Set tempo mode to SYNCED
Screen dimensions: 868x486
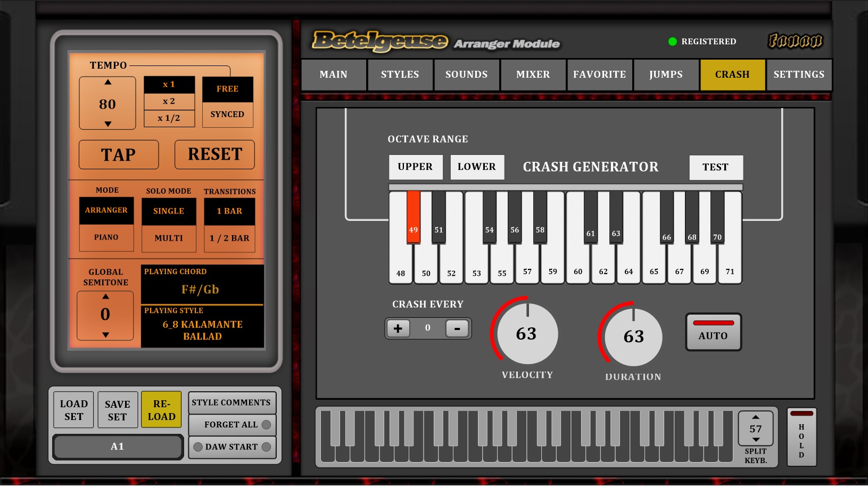(x=227, y=114)
